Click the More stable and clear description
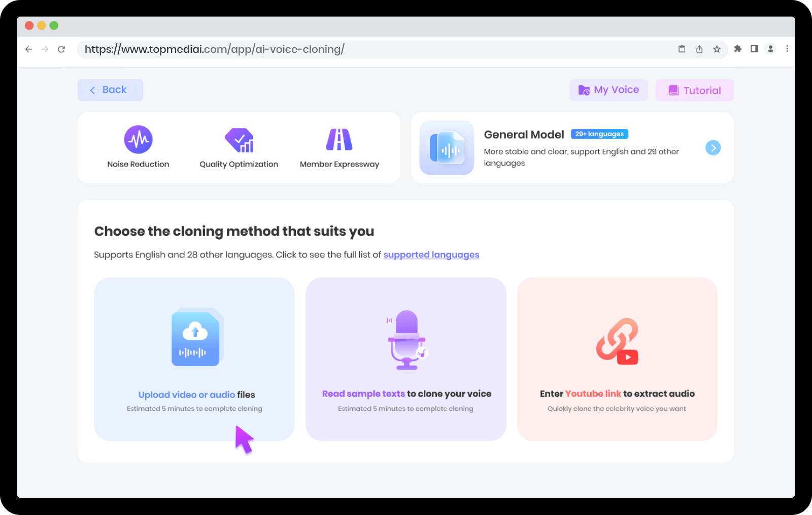812x515 pixels. pos(581,157)
